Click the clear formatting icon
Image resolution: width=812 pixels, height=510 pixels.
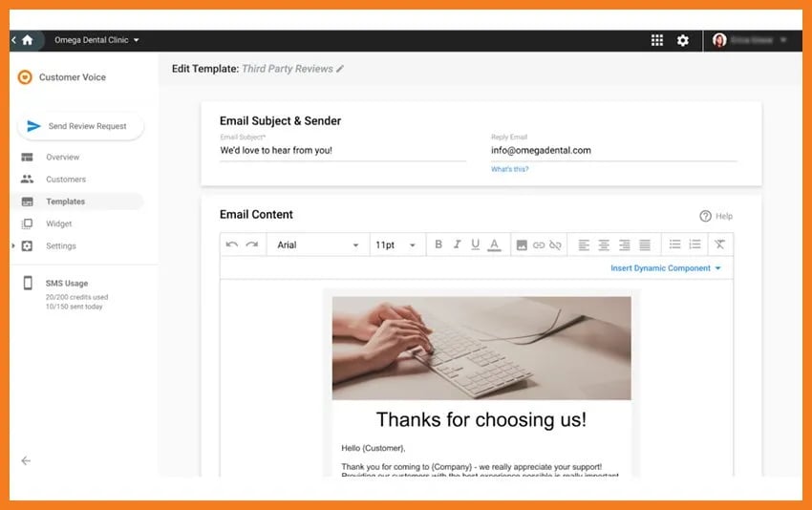tap(719, 245)
